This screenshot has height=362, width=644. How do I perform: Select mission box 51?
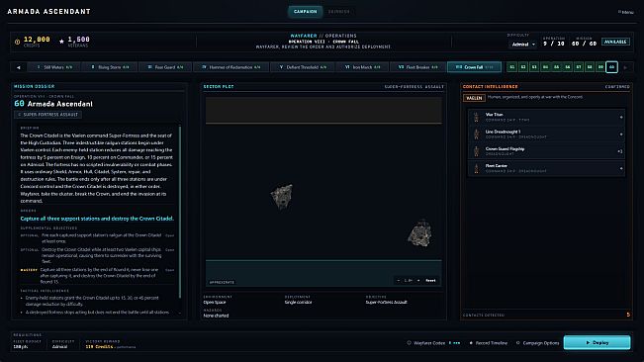point(511,67)
